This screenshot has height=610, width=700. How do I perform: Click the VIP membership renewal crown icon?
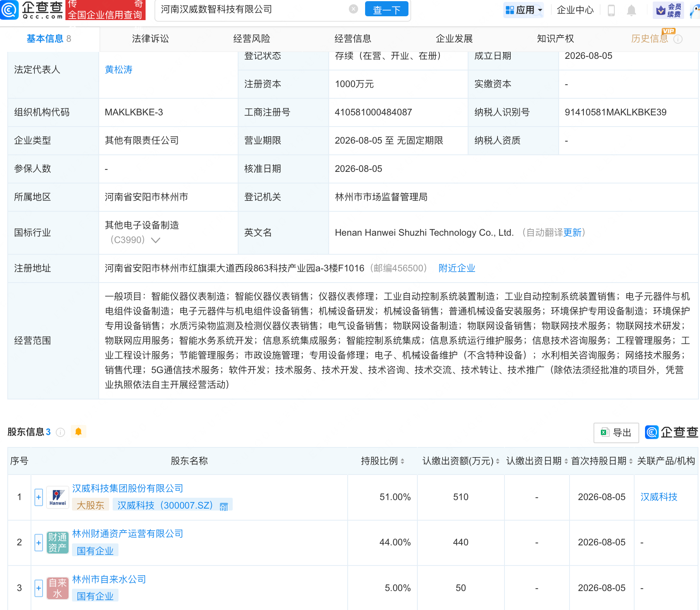[668, 10]
